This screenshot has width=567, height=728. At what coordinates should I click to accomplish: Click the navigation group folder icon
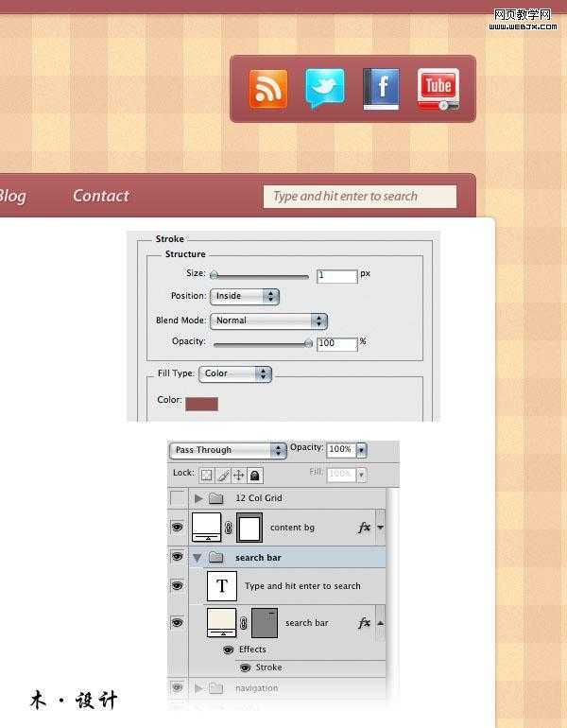point(215,687)
